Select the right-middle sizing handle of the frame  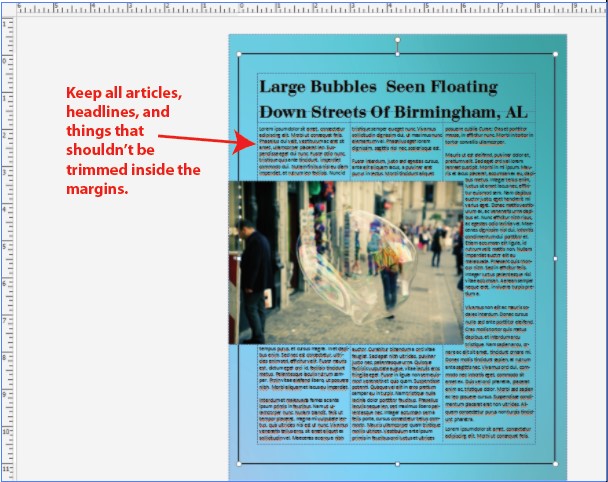556,259
